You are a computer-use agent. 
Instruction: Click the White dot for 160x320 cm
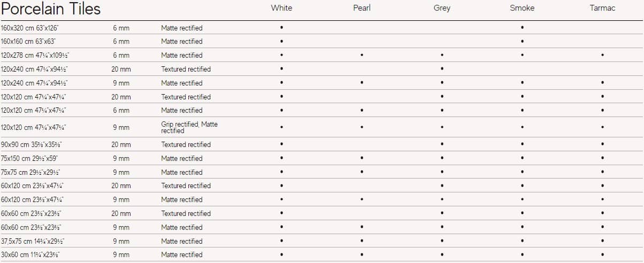(x=281, y=27)
